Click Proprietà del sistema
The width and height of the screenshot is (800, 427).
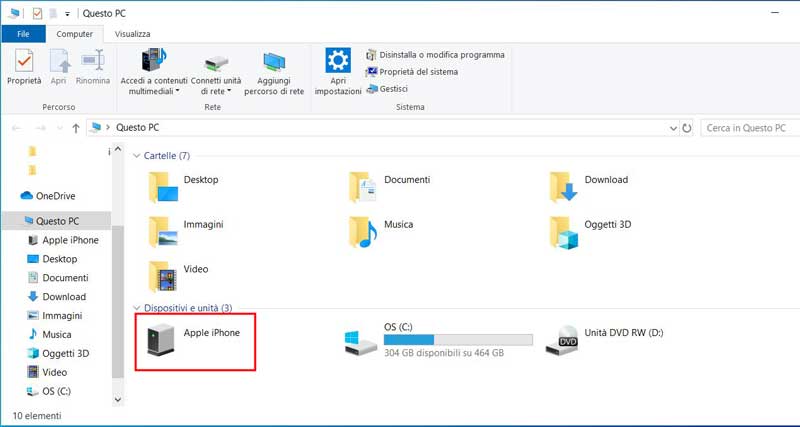pyautogui.click(x=412, y=72)
